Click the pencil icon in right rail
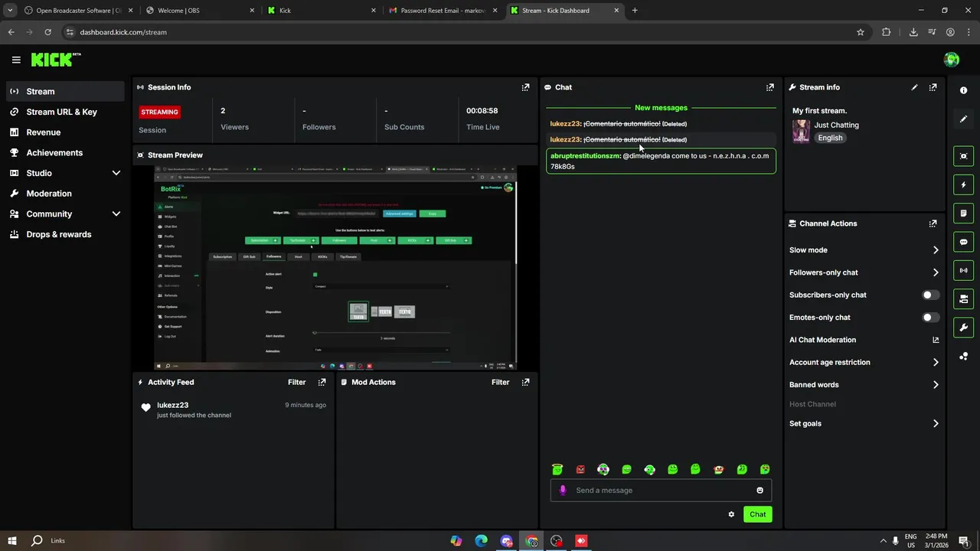 (963, 119)
